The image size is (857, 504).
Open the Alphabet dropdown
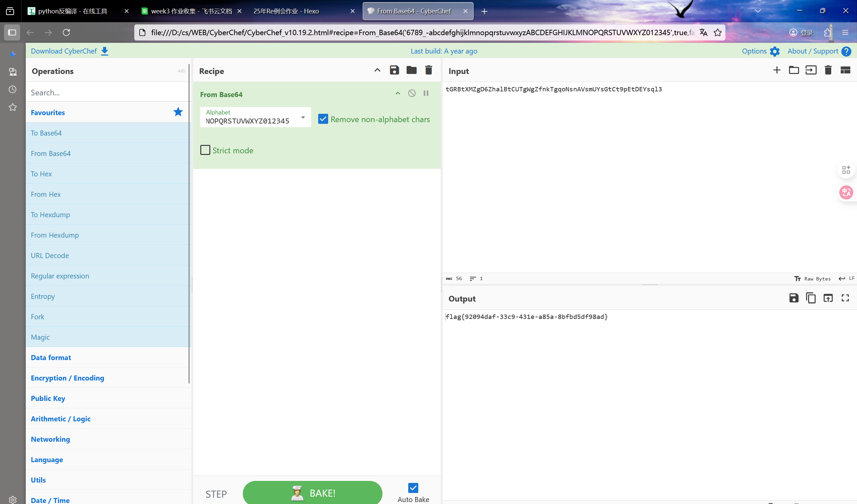point(303,117)
